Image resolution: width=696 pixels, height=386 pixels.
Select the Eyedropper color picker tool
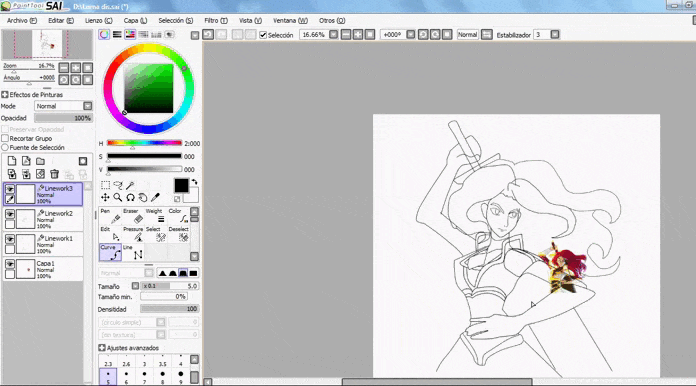[155, 197]
